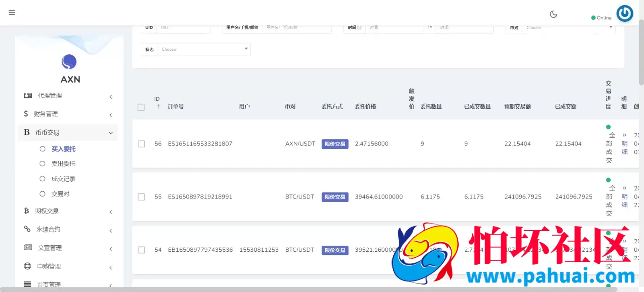Viewport: 644px width, 292px height.
Task: Expand 期权交易 chevron
Action: click(111, 212)
